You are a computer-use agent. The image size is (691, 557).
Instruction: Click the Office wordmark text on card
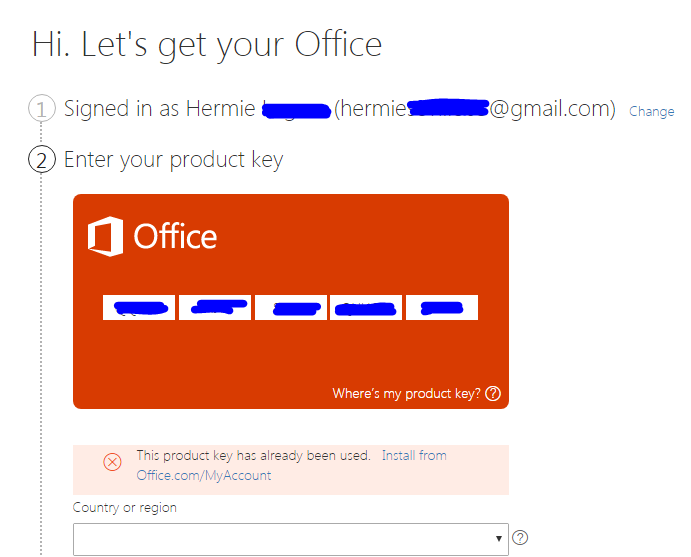point(175,236)
